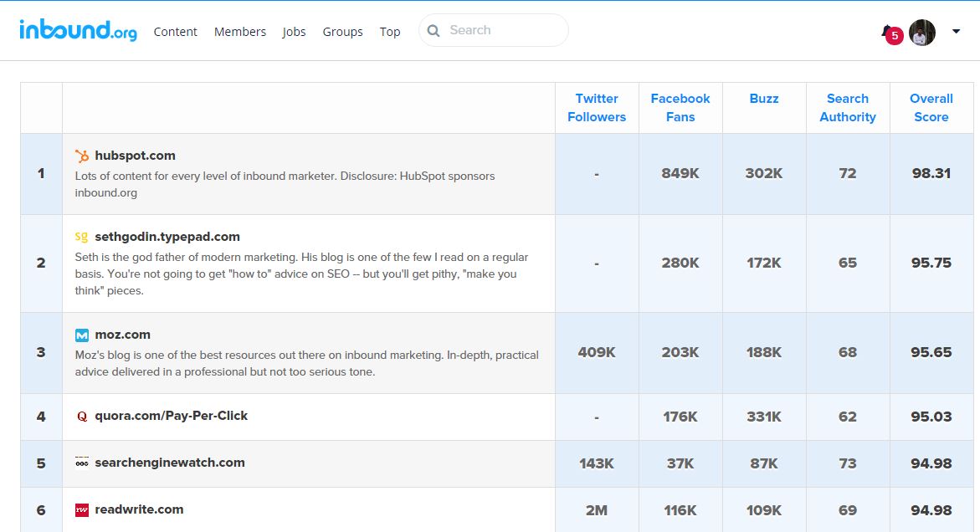Click searchenginewatch's Search Authority 73
This screenshot has width=980, height=532.
(848, 463)
